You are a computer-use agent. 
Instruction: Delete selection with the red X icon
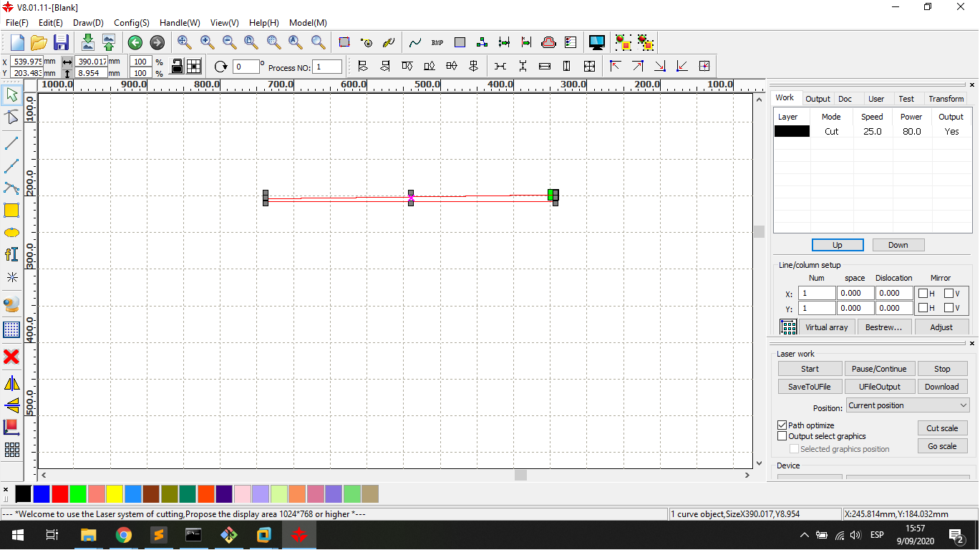(x=11, y=356)
